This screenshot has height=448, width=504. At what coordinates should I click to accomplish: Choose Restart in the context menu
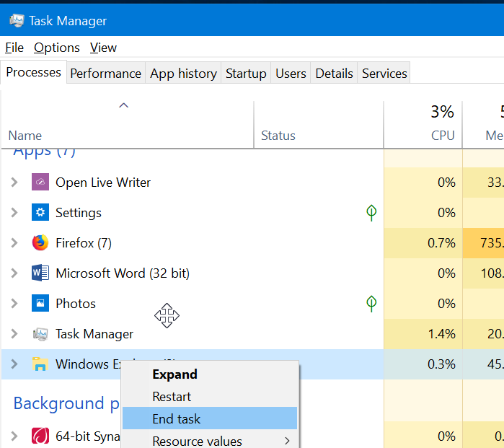click(x=210, y=397)
